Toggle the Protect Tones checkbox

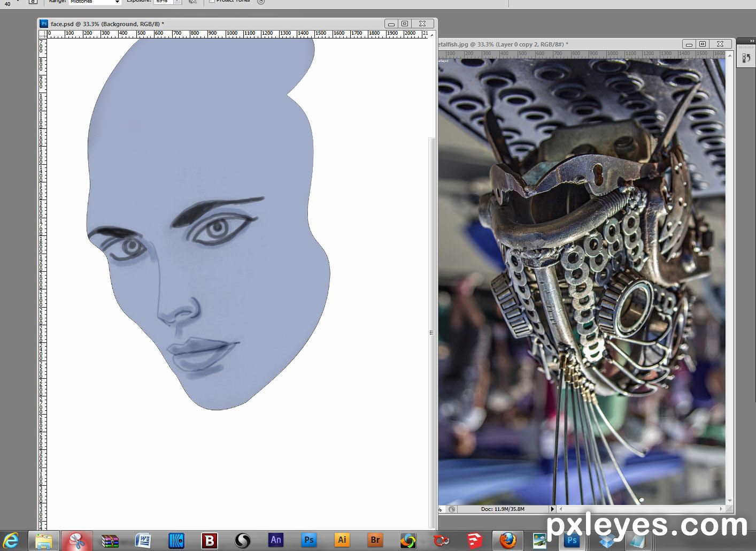pyautogui.click(x=212, y=1)
